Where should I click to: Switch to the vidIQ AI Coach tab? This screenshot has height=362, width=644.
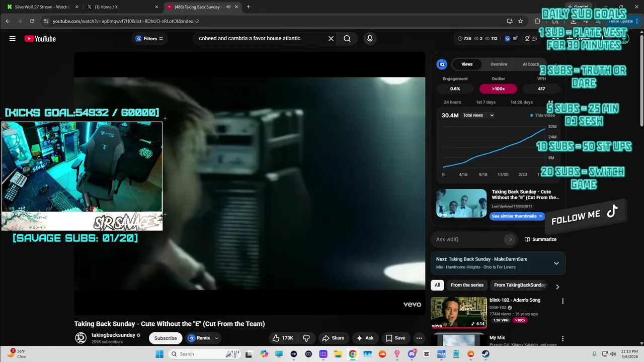[531, 64]
